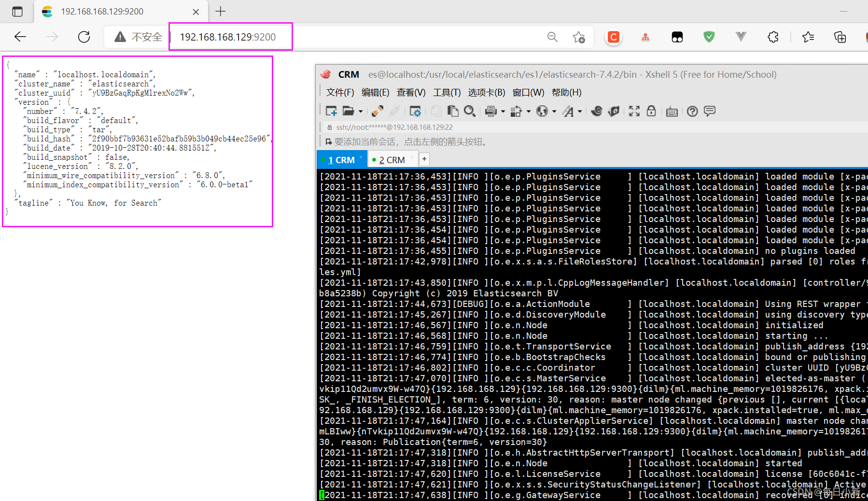This screenshot has height=501, width=868.
Task: Add a new Xshell session tab with plus
Action: point(424,159)
